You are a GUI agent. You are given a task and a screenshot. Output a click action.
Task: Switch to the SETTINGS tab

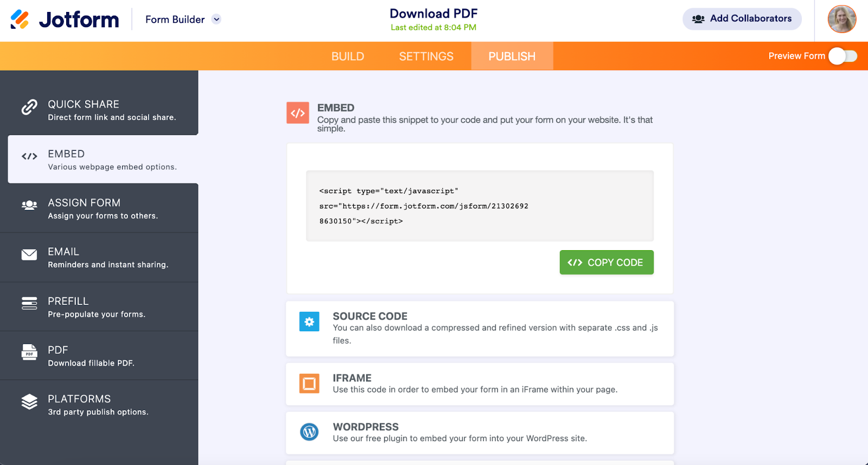click(426, 56)
